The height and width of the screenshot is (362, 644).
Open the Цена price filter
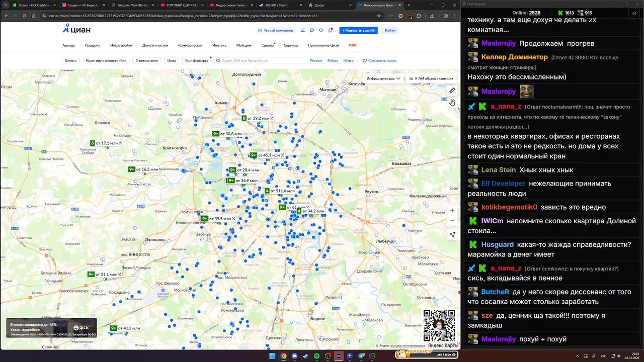point(172,60)
